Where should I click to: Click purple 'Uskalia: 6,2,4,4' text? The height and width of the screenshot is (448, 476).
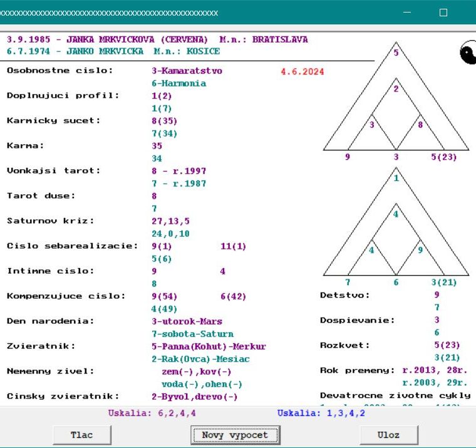(x=152, y=413)
